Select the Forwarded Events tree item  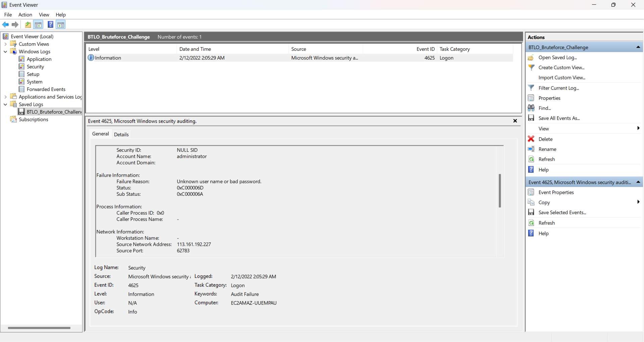tap(46, 89)
